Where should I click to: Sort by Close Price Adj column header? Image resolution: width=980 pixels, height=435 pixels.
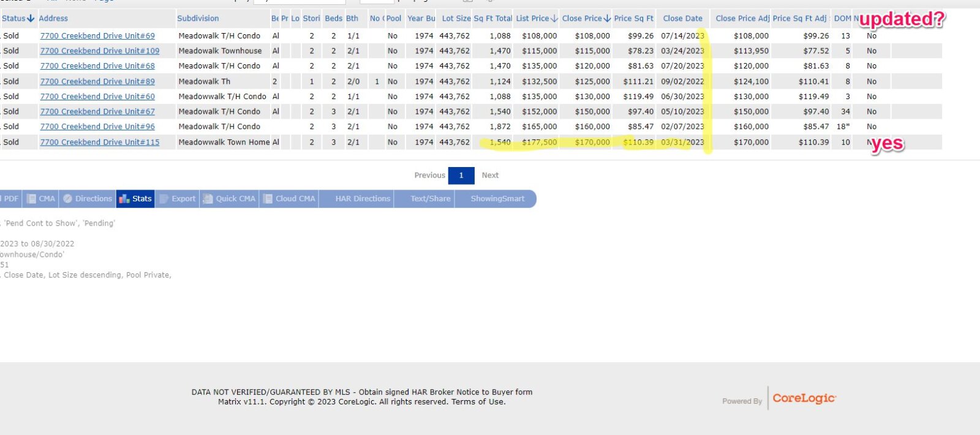(742, 18)
